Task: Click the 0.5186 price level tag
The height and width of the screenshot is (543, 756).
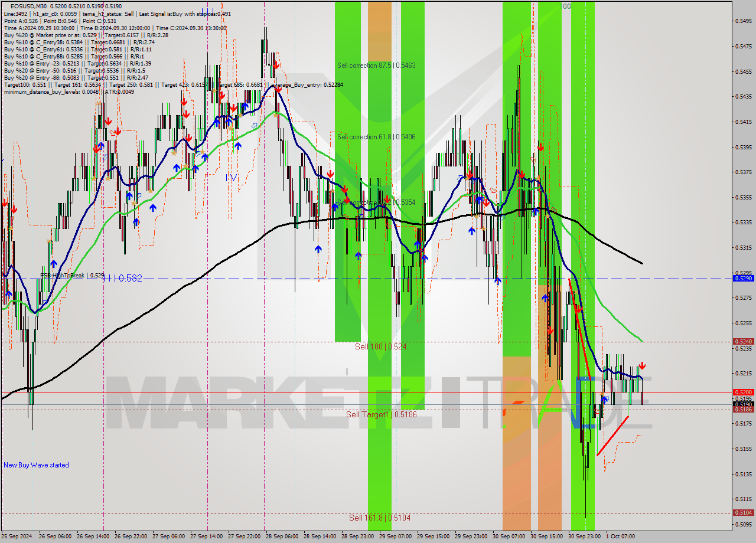Action: 742,409
